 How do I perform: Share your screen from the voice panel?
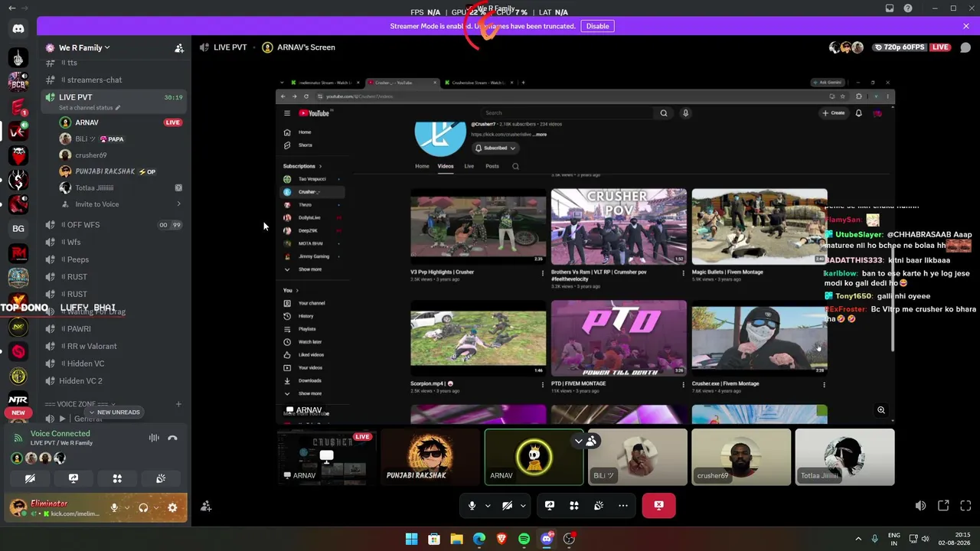73,478
